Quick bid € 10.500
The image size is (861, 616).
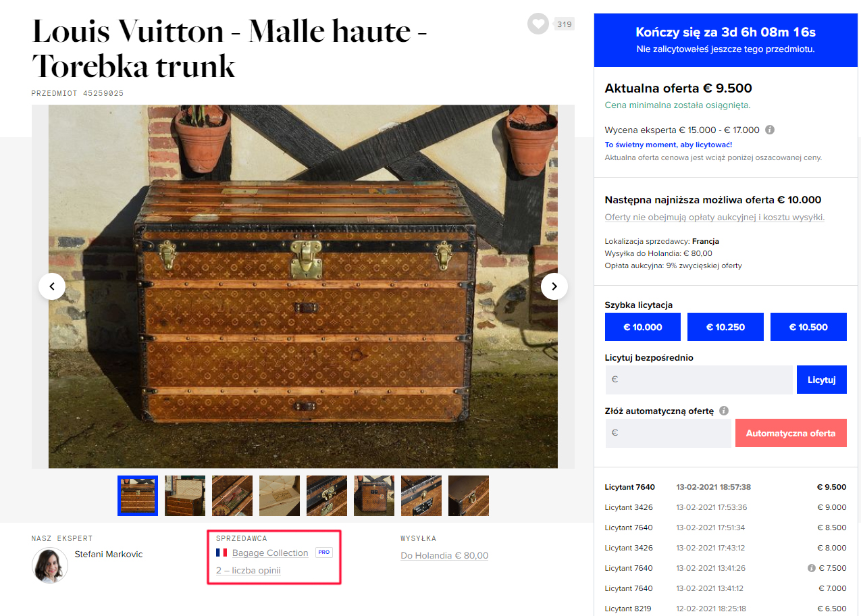tap(808, 327)
